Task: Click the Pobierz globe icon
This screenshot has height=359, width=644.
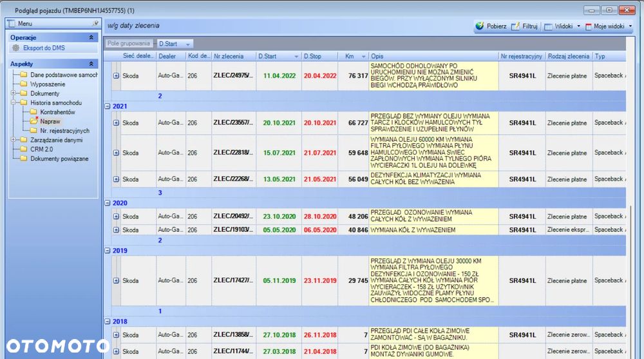Action: coord(479,26)
